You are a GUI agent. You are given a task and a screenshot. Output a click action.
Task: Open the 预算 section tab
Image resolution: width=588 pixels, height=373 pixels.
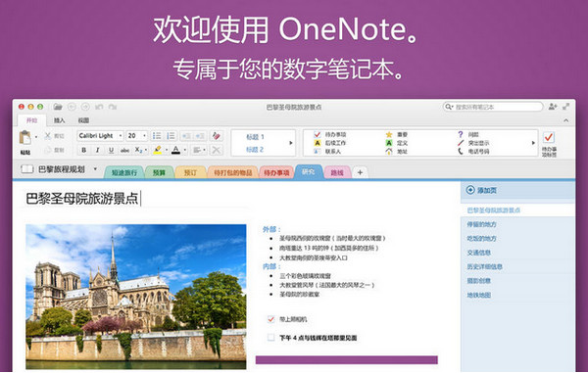[159, 172]
